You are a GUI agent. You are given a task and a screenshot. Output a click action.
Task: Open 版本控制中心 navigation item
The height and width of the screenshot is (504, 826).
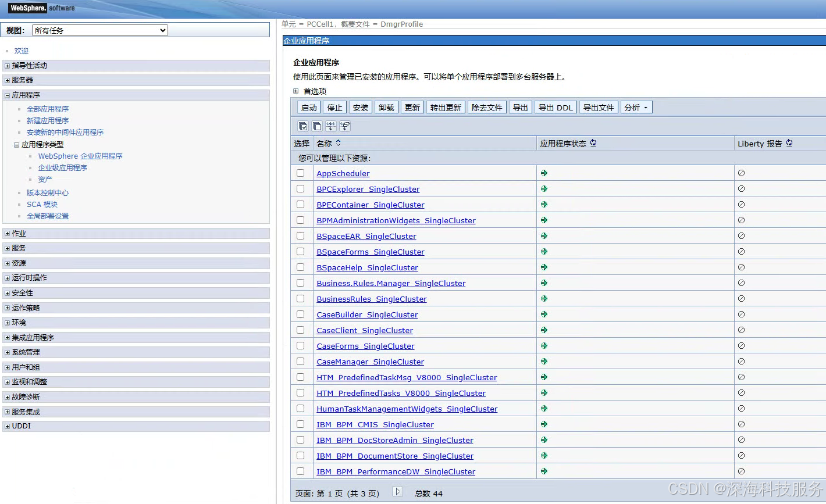(x=48, y=193)
